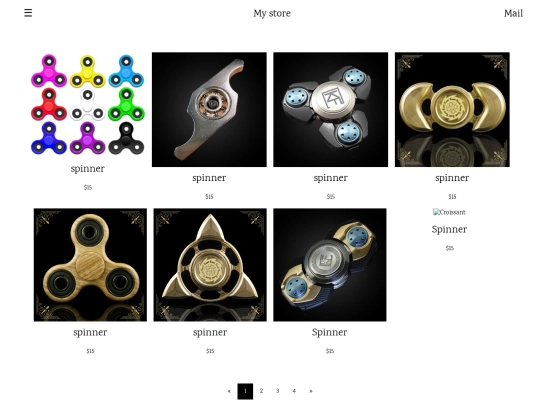540x405 pixels.
Task: Go to previous page with « arrow
Action: 229,391
